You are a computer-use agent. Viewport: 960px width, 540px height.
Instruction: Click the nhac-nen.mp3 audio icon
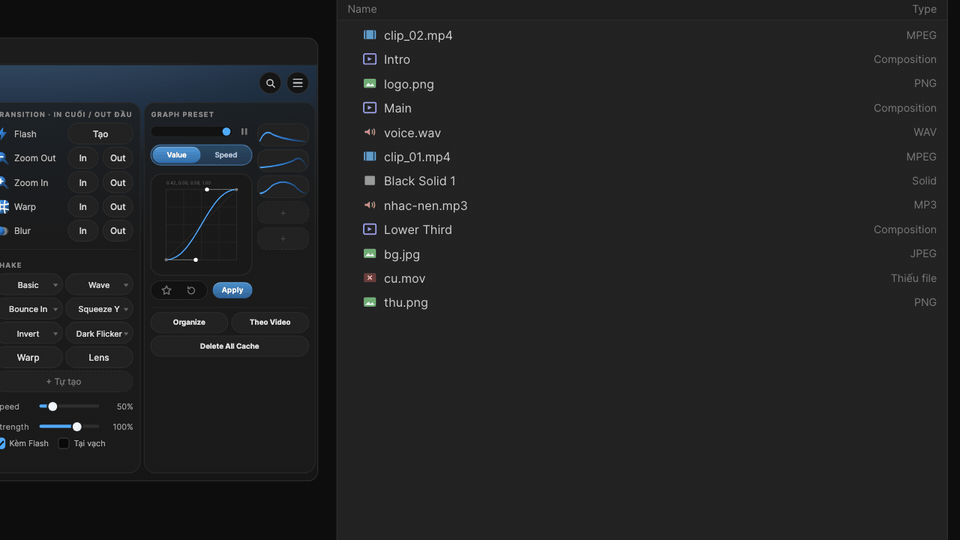tap(370, 205)
